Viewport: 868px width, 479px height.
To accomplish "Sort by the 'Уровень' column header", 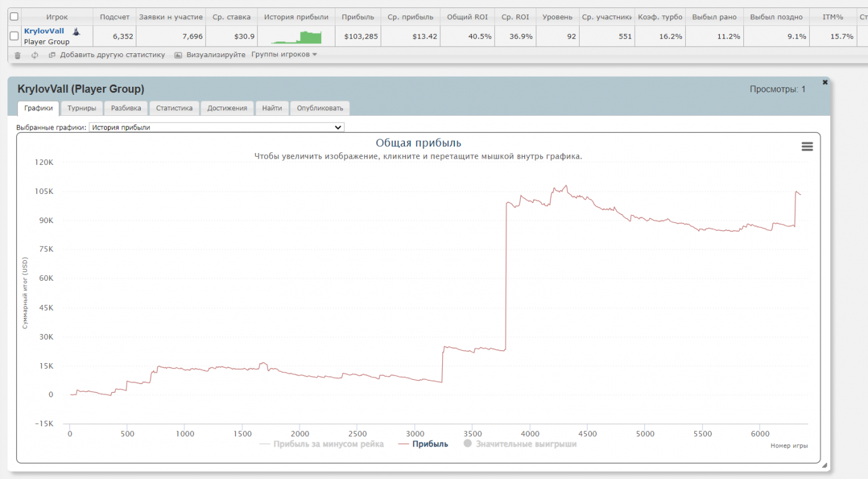I will pyautogui.click(x=557, y=17).
